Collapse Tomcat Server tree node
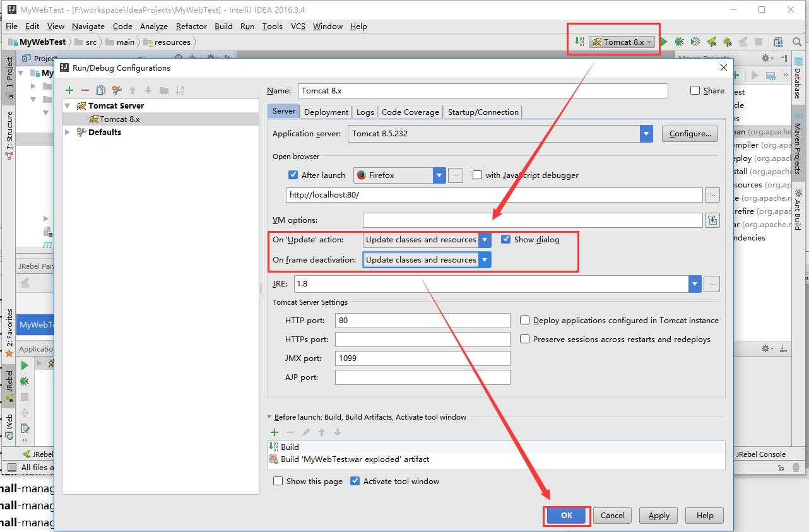This screenshot has width=809, height=532. point(68,105)
